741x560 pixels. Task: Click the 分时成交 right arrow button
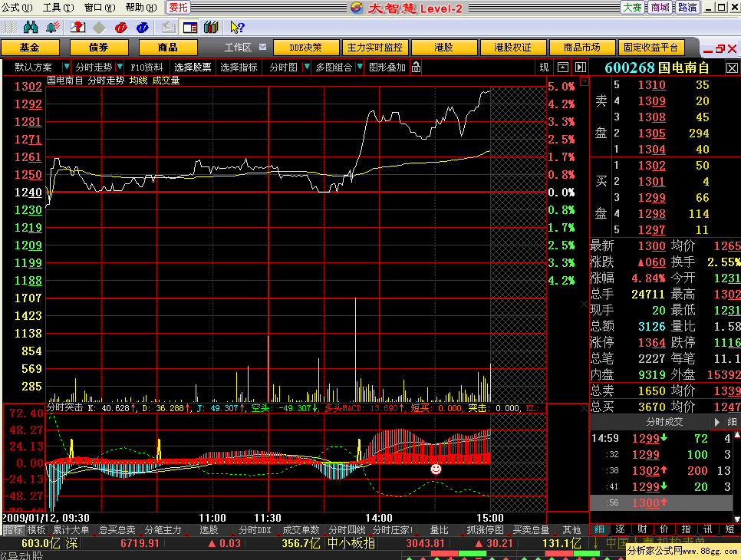[717, 422]
